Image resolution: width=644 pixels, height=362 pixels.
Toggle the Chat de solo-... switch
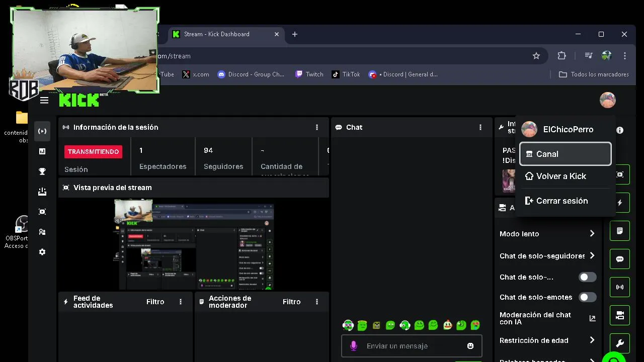point(587,277)
